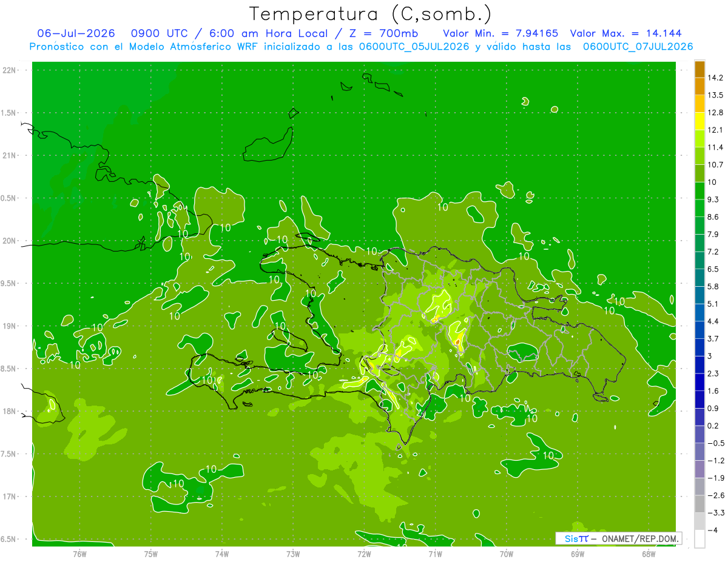Click the '13.5' value on color legend

coord(715,95)
